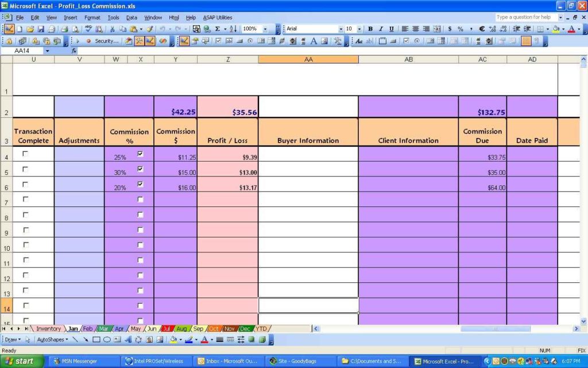Open the Fill Color dropdown arrow in Formatting toolbar
Screen dimensions: 588x368
(563, 29)
